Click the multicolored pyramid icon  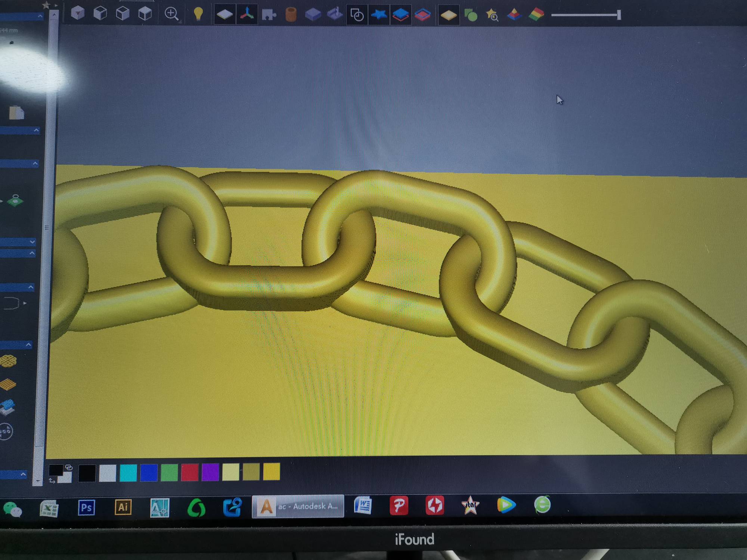point(514,15)
